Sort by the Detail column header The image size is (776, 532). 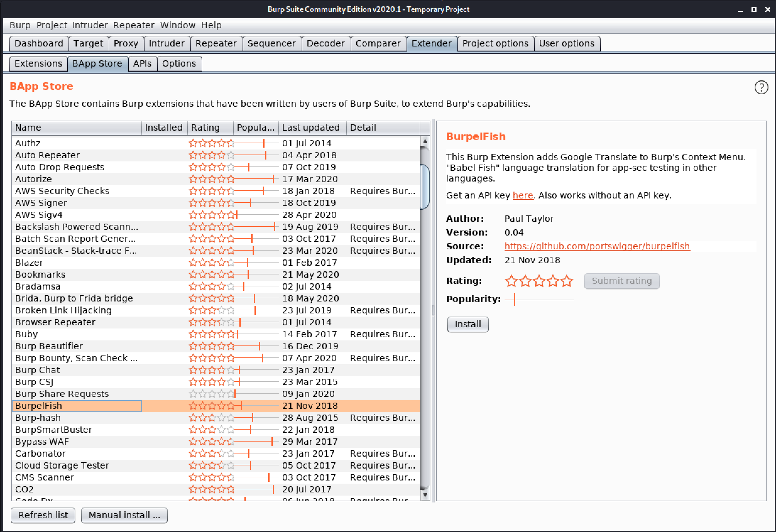[x=383, y=128]
